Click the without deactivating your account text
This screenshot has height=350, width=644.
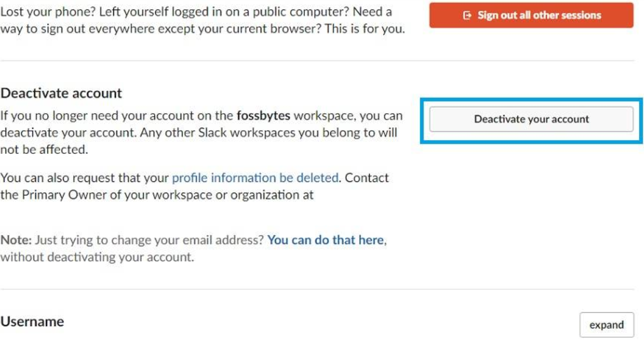[97, 257]
